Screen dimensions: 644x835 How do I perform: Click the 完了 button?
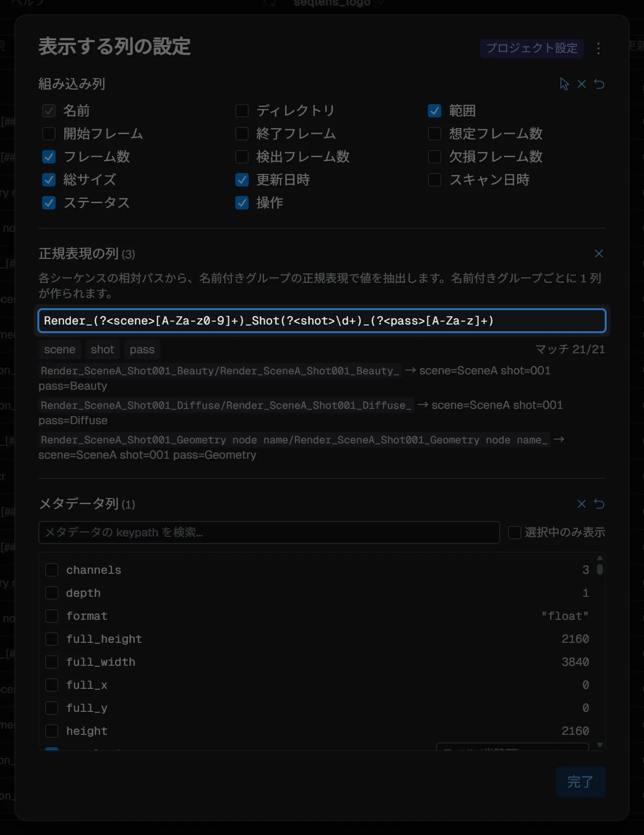coord(580,782)
